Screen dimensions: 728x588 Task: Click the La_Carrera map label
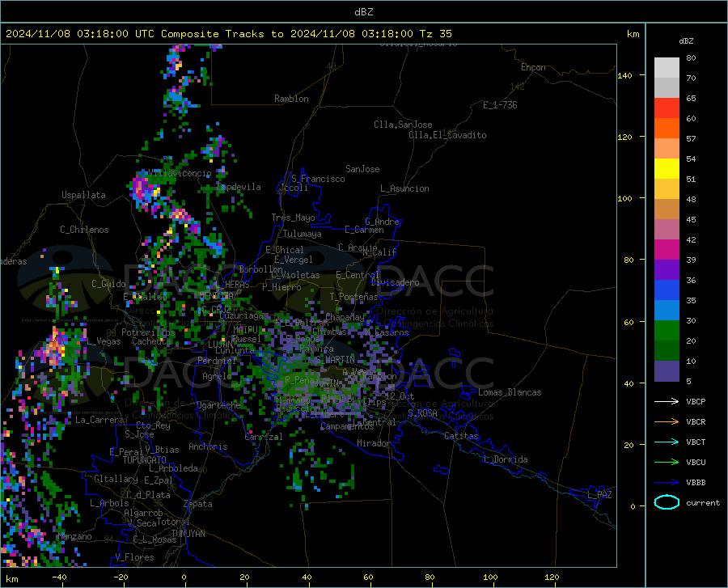pos(99,420)
